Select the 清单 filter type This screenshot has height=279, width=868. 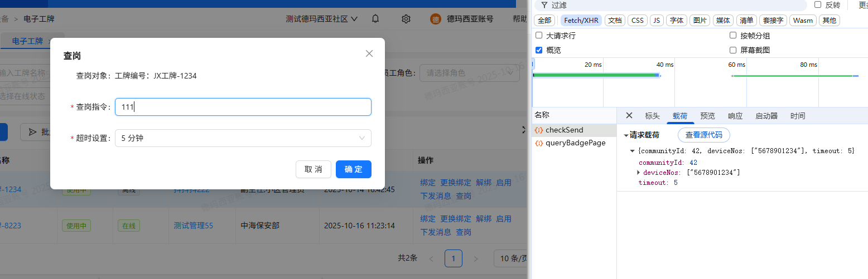746,21
